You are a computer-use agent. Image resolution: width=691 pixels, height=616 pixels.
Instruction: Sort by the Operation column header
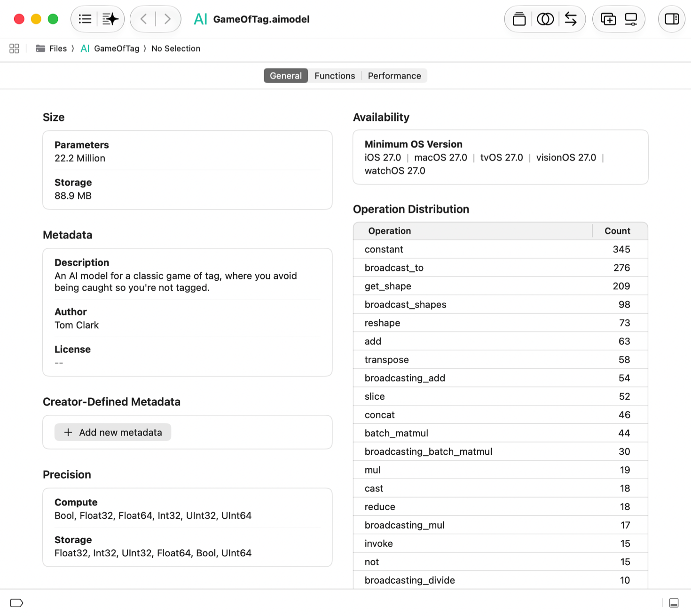coord(472,231)
